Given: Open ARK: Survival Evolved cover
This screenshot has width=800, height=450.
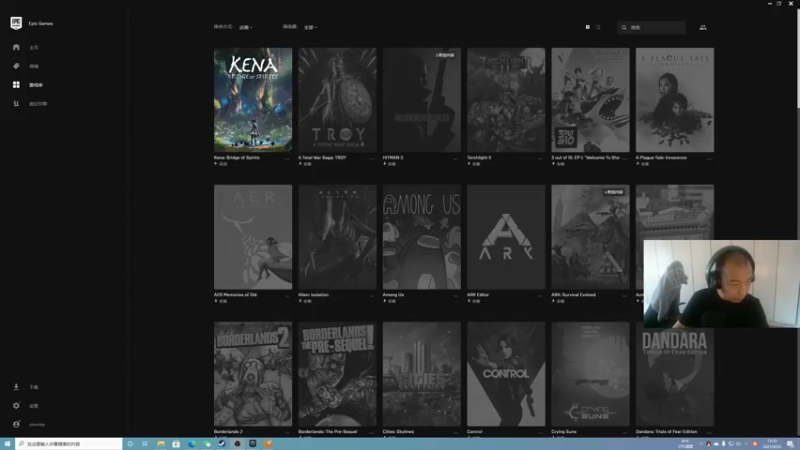Looking at the screenshot, I should tap(590, 237).
